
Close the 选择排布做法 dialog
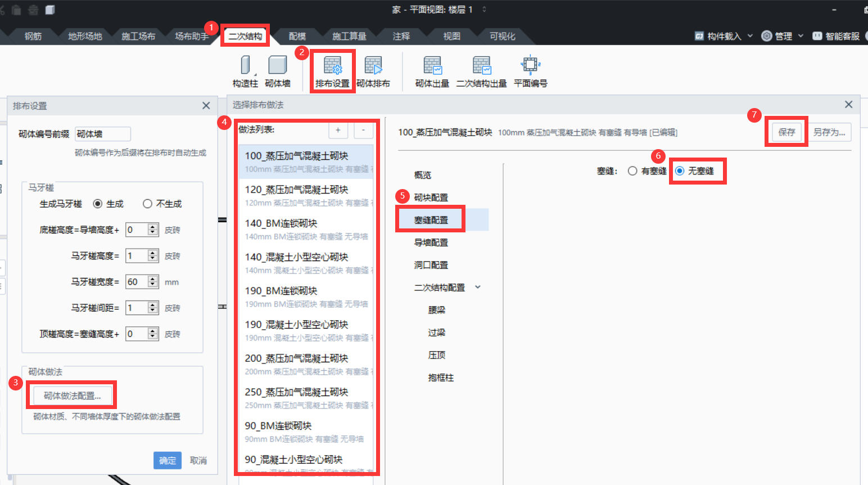849,105
